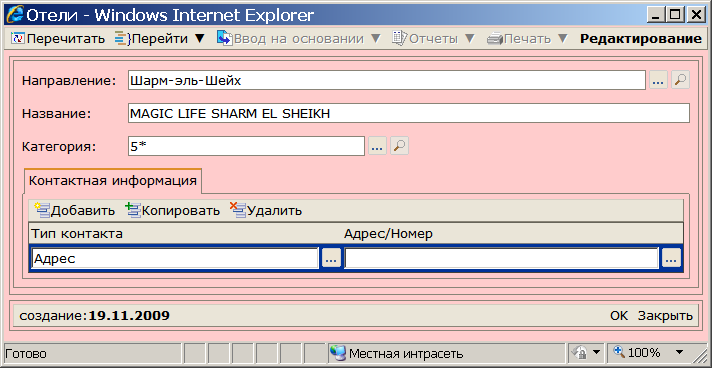Click Добавить to add contact row
Viewport: 712px width, 368px height.
[75, 210]
